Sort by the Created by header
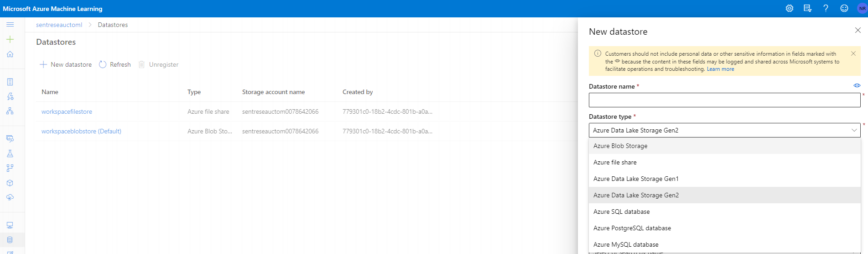This screenshot has width=868, height=254. tap(358, 92)
